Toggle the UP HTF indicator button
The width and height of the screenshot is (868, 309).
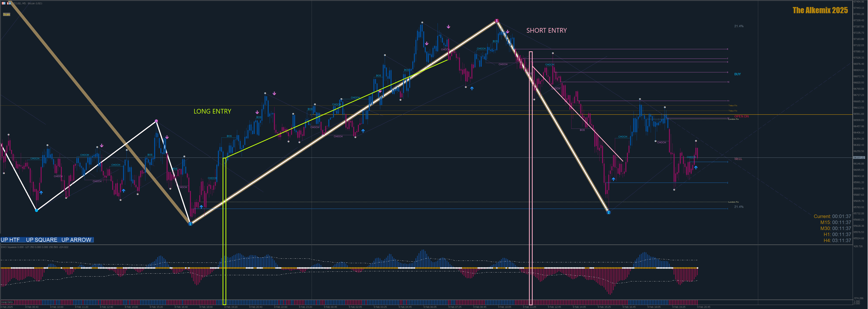click(x=10, y=240)
